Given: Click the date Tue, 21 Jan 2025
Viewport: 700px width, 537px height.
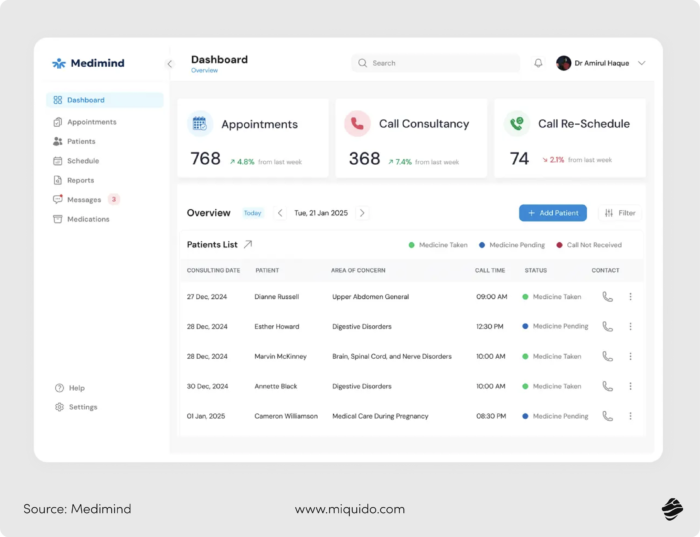Looking at the screenshot, I should 321,213.
